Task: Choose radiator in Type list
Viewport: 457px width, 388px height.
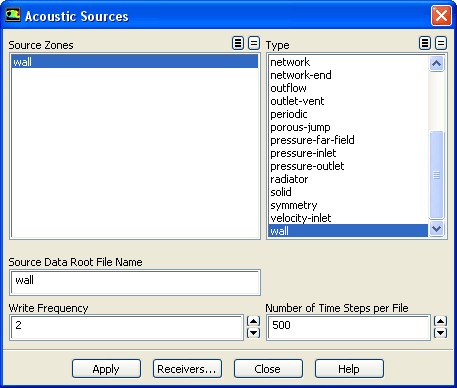Action: coord(348,179)
